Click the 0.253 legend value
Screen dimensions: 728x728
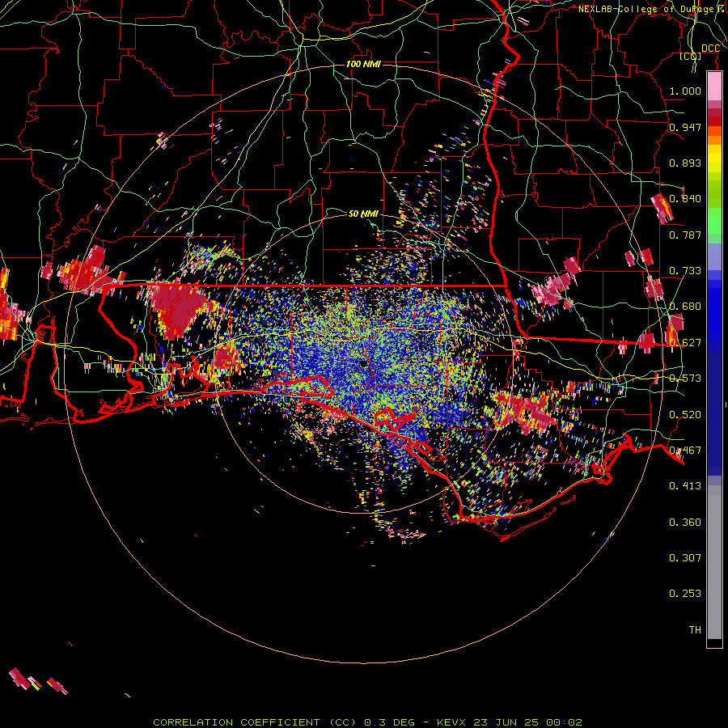(x=685, y=594)
